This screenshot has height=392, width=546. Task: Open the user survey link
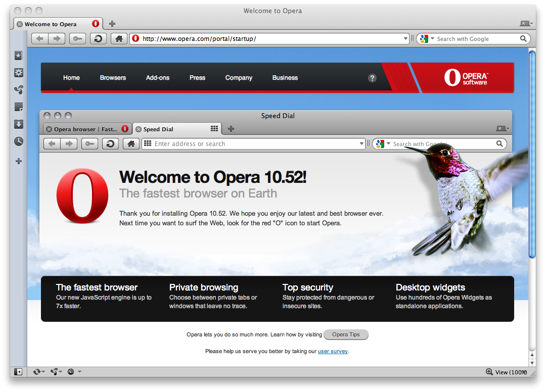click(x=333, y=351)
